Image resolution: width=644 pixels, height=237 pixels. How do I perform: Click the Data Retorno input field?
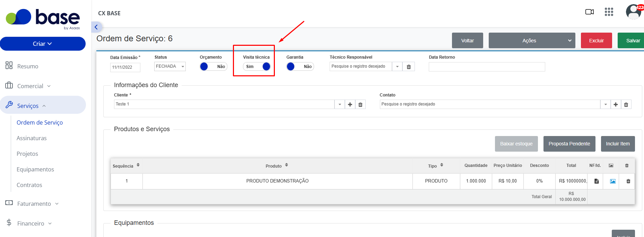487,67
